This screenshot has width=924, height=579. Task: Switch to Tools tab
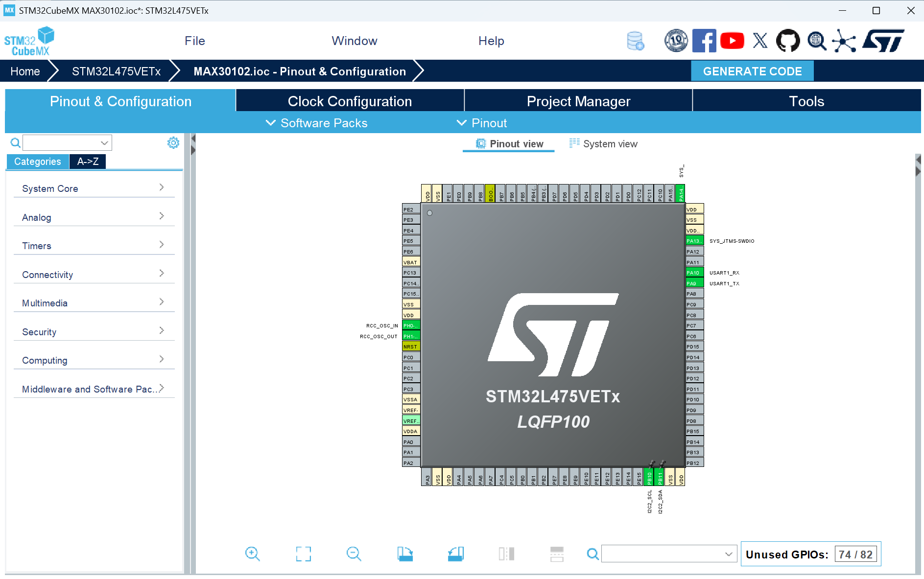(x=806, y=101)
